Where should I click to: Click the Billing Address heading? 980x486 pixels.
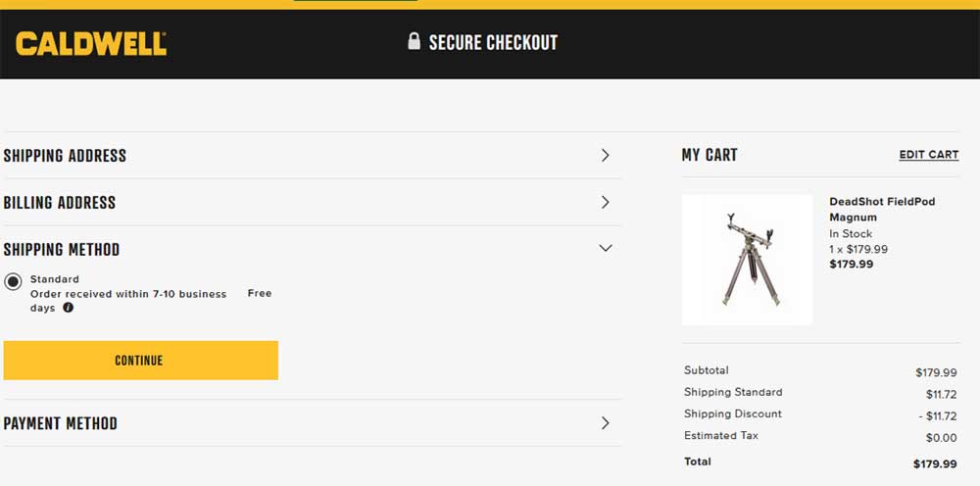[x=60, y=203]
